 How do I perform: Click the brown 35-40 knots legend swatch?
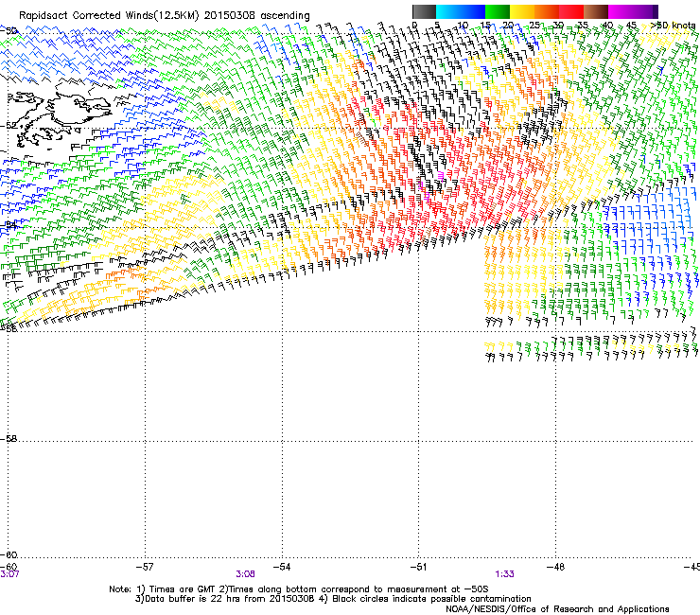coord(596,11)
